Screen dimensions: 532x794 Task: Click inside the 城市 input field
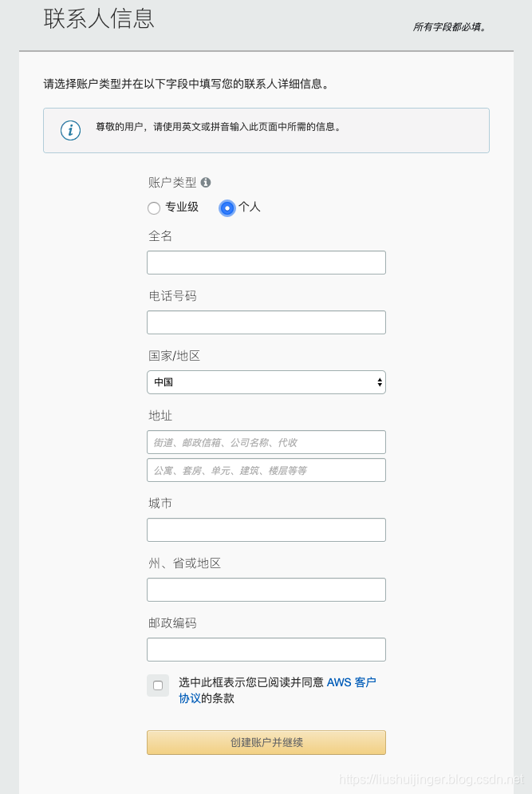pyautogui.click(x=266, y=529)
